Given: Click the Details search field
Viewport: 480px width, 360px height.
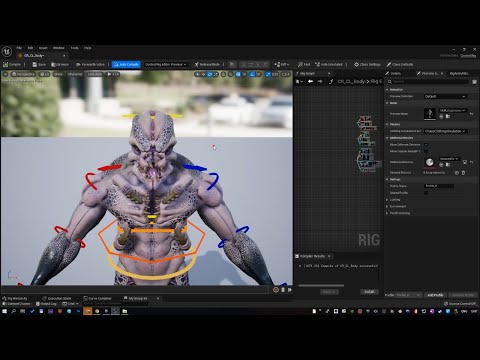Looking at the screenshot, I should coord(430,82).
